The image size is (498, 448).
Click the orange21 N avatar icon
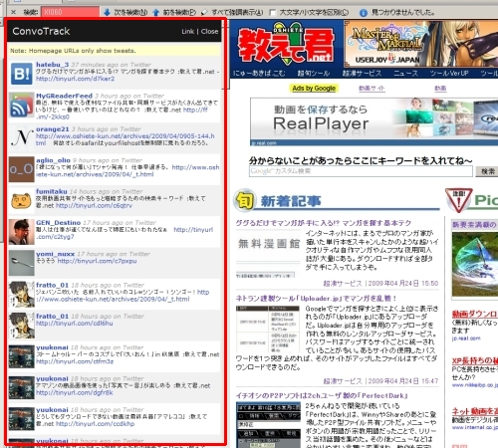[22, 137]
